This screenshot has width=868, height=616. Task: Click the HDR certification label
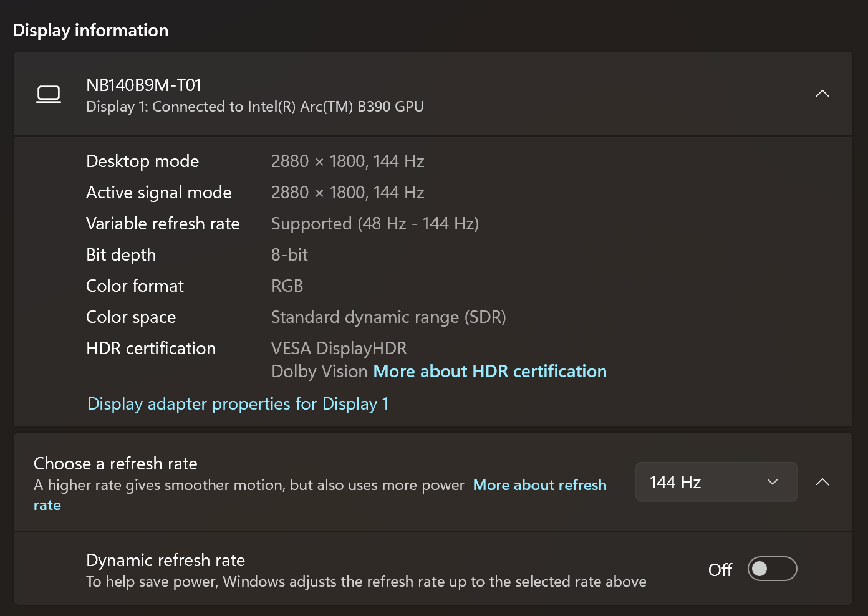tap(151, 349)
